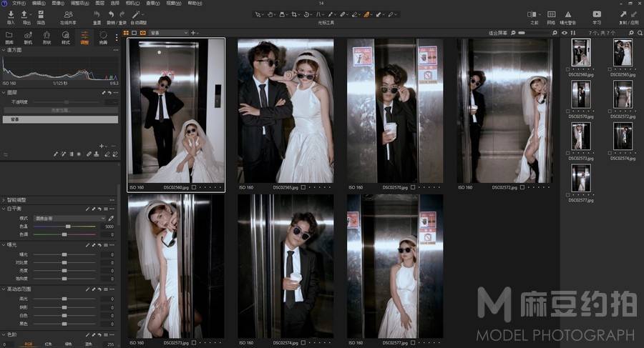Select the highlighted orange mask brush tool
644x348 pixels.
pyautogui.click(x=366, y=14)
